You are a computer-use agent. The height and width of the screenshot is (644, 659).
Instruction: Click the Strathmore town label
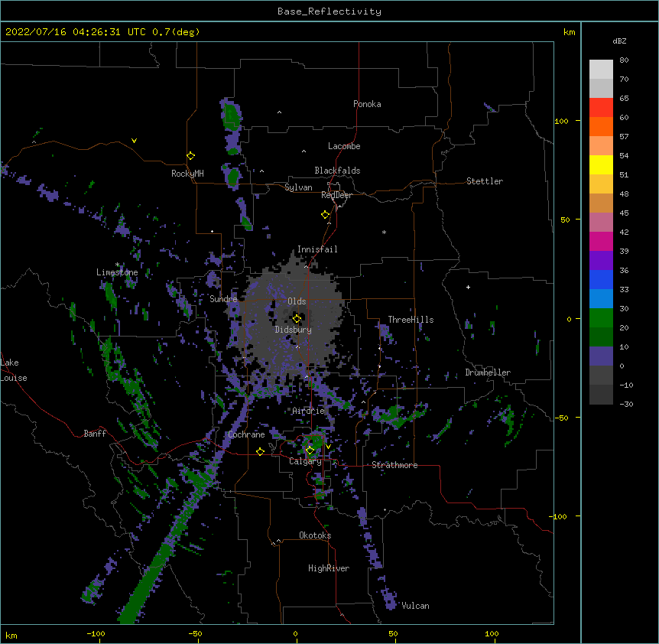tap(394, 465)
